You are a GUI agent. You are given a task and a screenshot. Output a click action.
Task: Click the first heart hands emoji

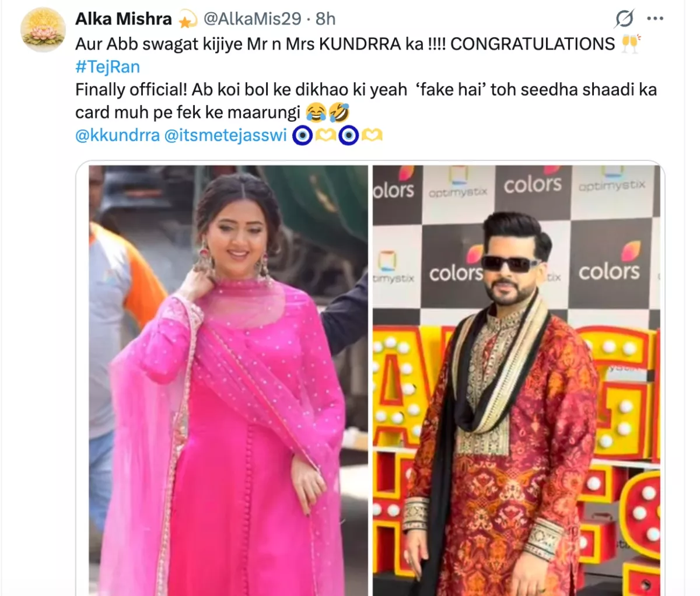(x=325, y=135)
